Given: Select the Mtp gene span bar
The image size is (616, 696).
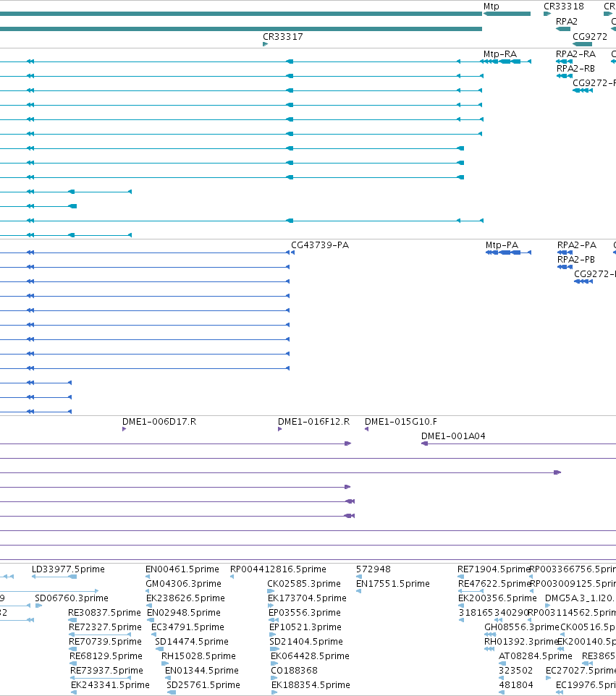Looking at the screenshot, I should coord(507,14).
